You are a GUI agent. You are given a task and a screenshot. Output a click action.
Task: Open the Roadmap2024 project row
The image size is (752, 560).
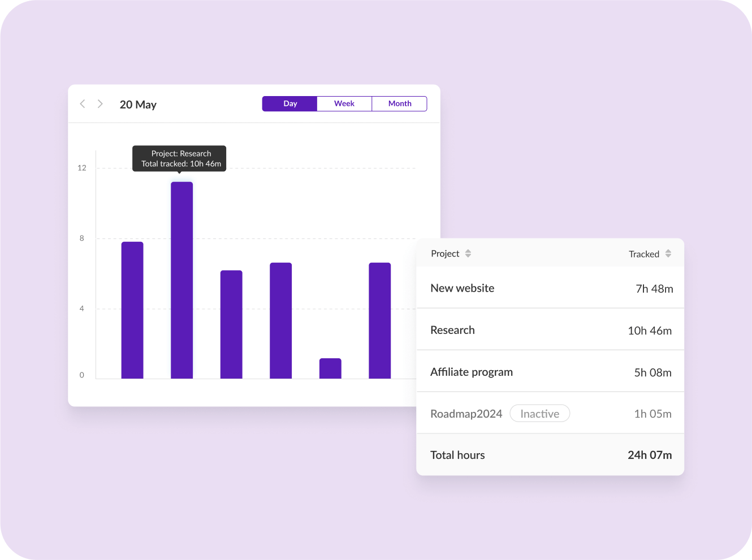[550, 414]
